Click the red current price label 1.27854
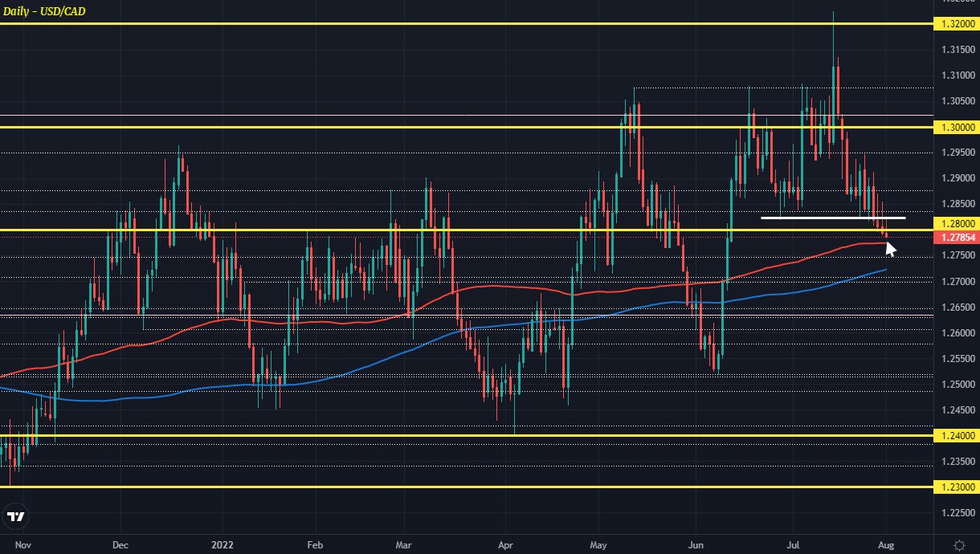Image resolution: width=980 pixels, height=554 pixels. pyautogui.click(x=958, y=238)
